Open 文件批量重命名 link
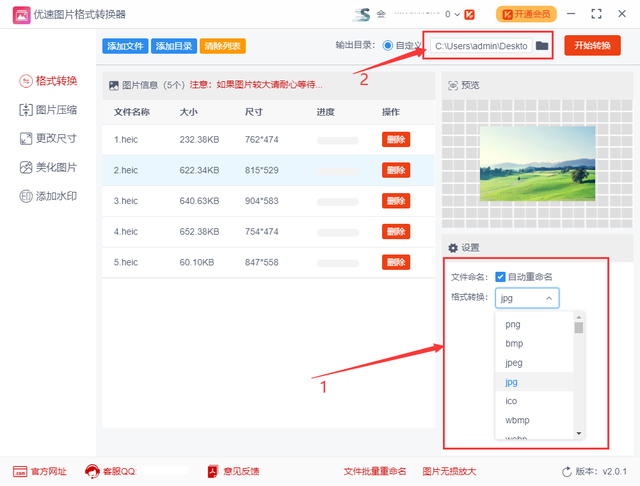 click(x=375, y=471)
